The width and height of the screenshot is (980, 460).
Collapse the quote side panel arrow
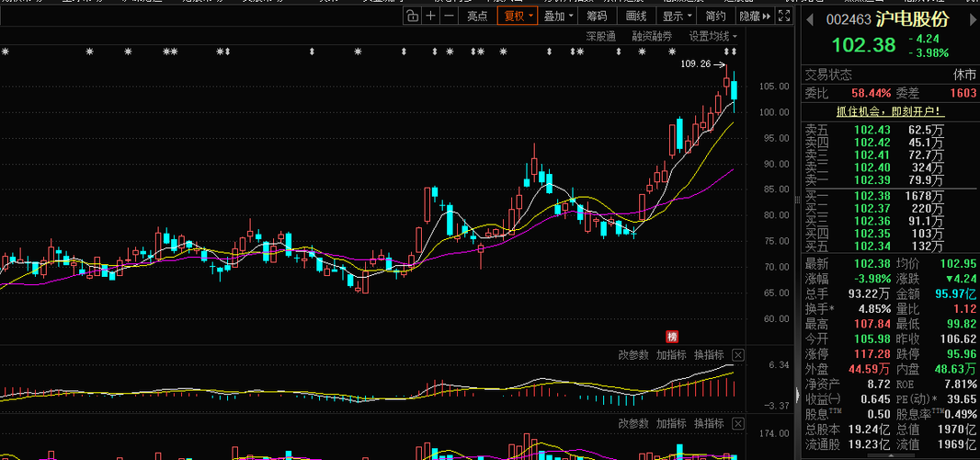(797, 396)
